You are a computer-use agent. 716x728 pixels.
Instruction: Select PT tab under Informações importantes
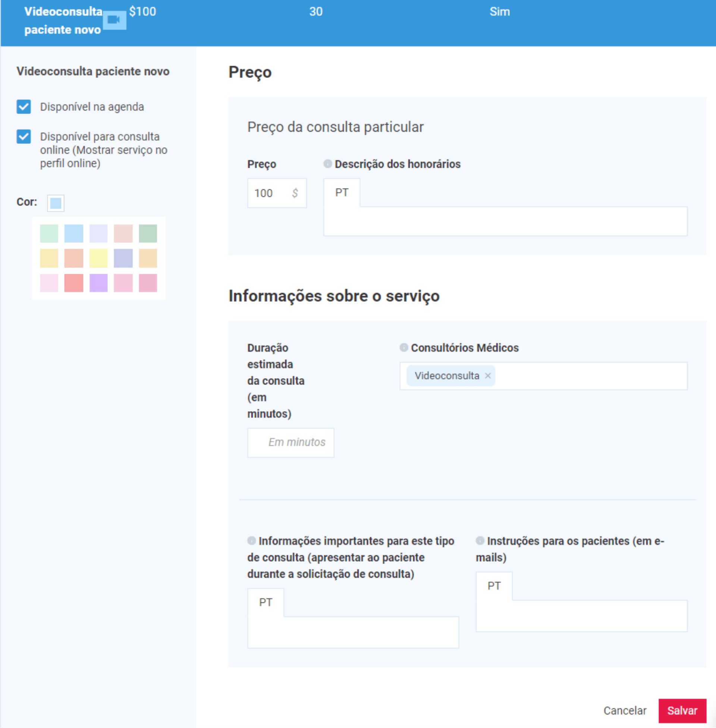pyautogui.click(x=266, y=602)
